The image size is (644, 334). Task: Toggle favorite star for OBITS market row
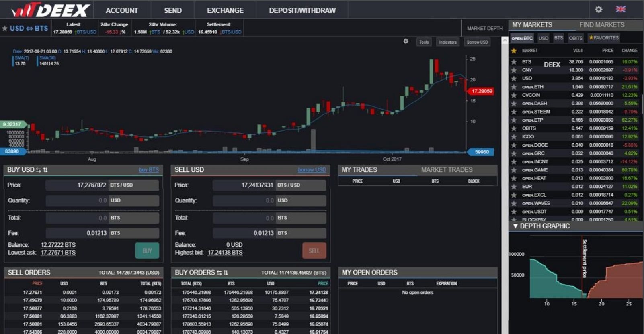[514, 128]
